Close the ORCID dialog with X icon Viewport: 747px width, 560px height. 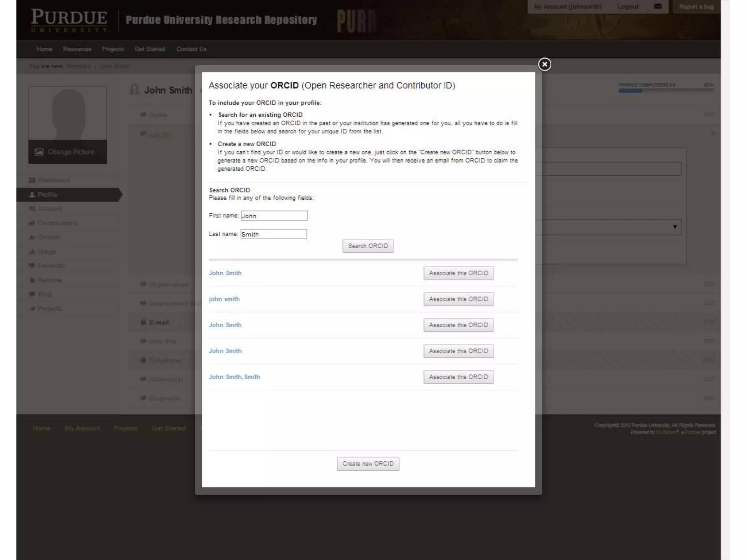(x=544, y=65)
